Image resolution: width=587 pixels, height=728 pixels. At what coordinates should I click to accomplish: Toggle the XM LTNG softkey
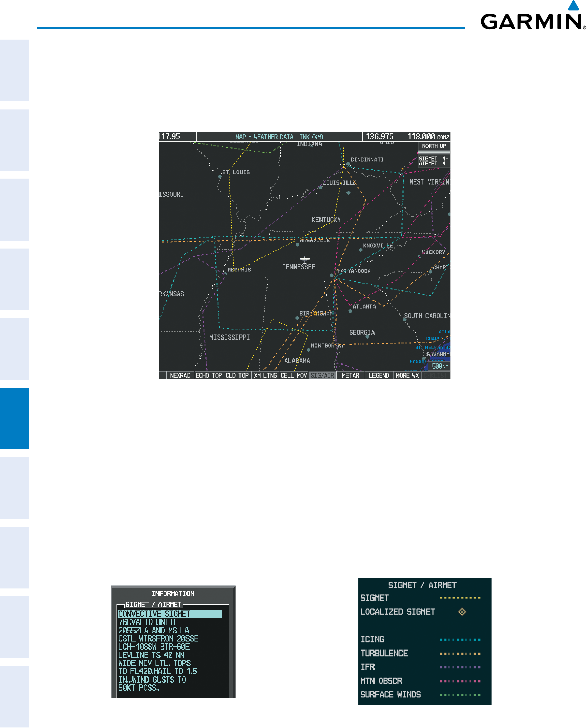coord(266,375)
